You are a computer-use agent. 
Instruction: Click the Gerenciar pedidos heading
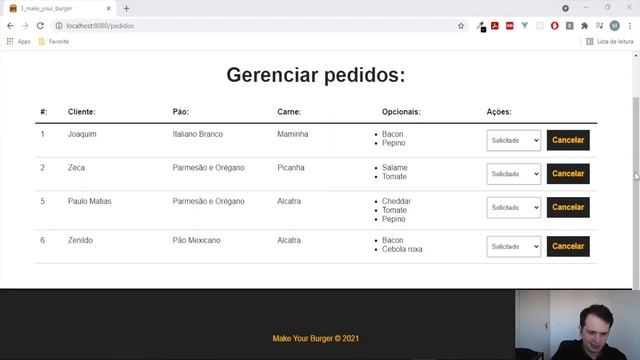(x=316, y=75)
